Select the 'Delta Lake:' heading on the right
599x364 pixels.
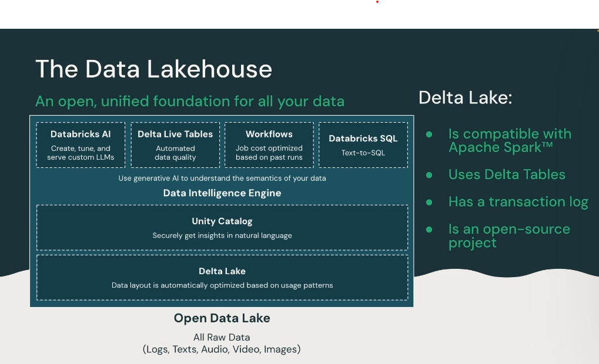click(465, 97)
